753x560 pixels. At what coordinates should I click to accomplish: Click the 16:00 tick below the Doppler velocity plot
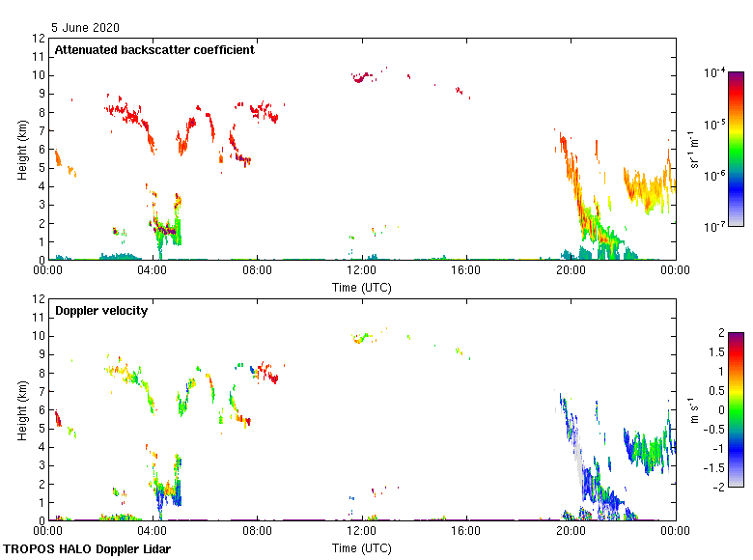[x=466, y=532]
